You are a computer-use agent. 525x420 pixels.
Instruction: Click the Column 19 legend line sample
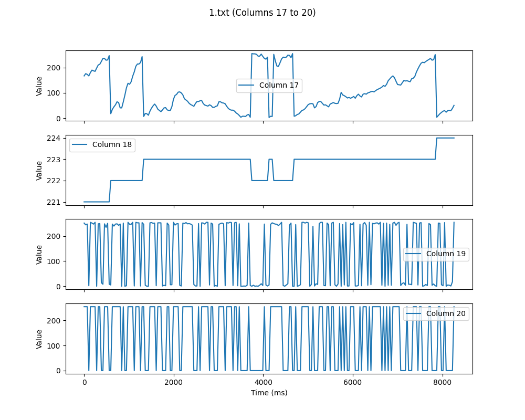point(414,254)
